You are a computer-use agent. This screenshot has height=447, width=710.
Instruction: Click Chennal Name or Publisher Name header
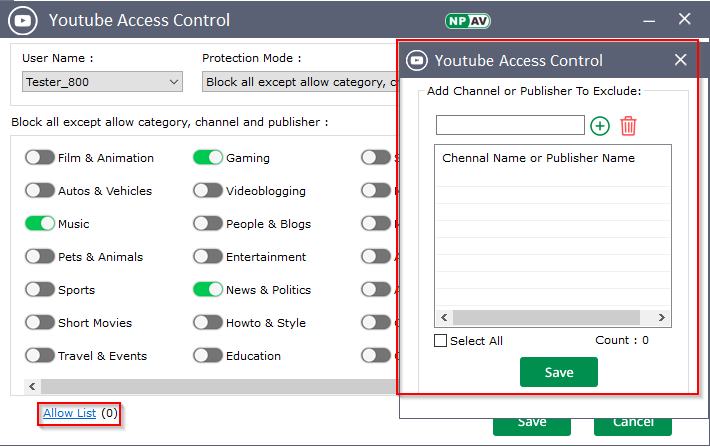coord(538,158)
